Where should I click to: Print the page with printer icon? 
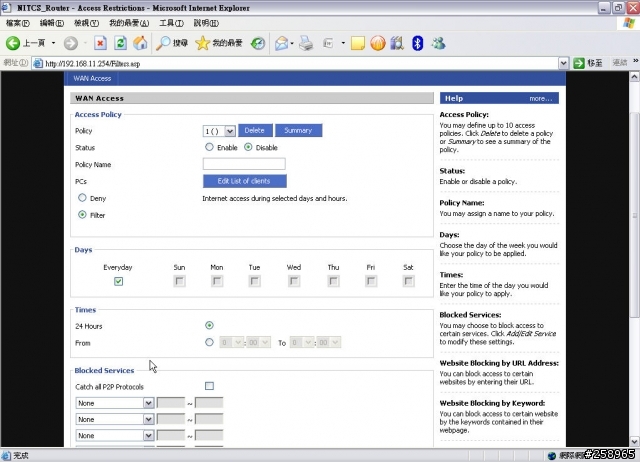(306, 43)
